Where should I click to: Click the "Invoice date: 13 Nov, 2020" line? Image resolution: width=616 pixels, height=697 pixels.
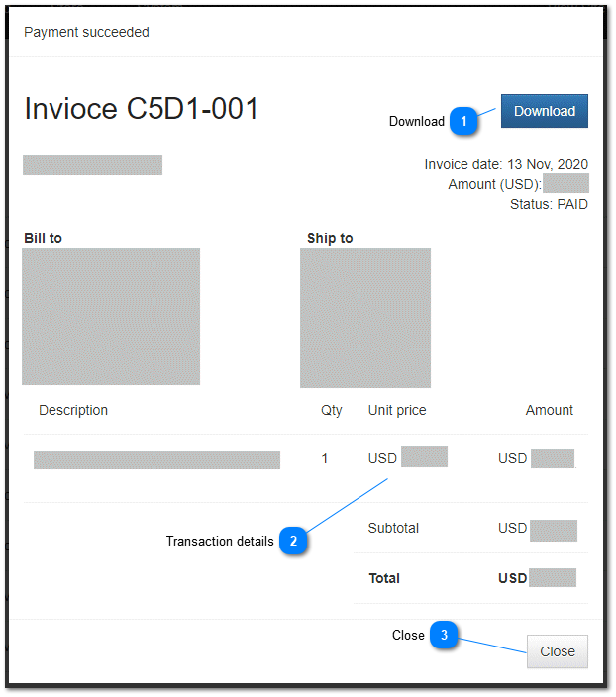[506, 164]
